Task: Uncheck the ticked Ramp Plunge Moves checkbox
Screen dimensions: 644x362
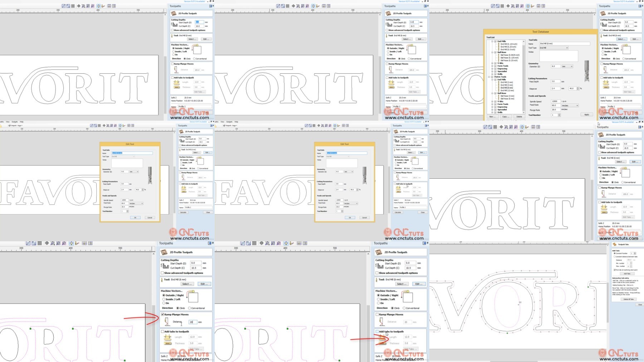Action: 162,314
